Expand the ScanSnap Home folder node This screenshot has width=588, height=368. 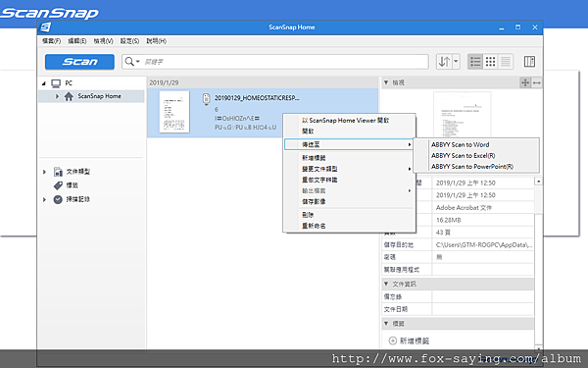[x=57, y=96]
